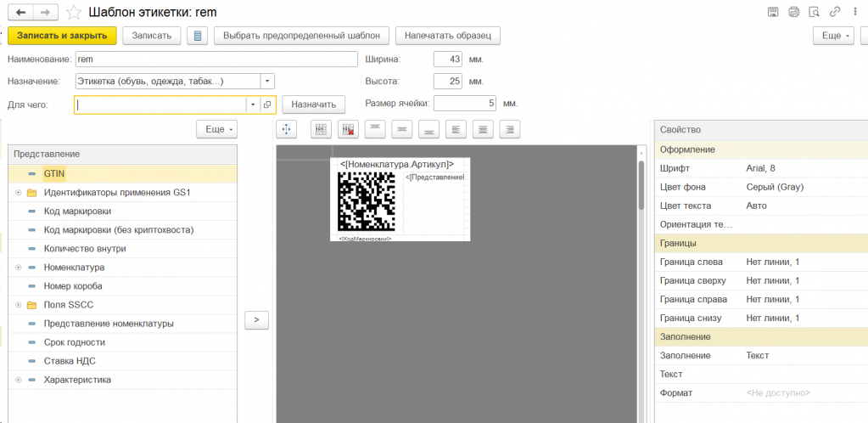Select Номер короба field
Image resolution: width=868 pixels, height=423 pixels.
(x=122, y=286)
